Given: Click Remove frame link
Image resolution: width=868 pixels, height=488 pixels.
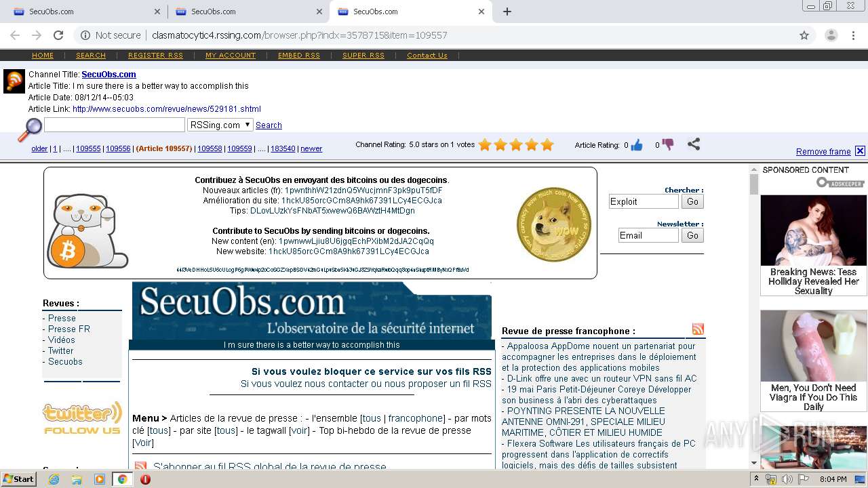Looking at the screenshot, I should (823, 152).
